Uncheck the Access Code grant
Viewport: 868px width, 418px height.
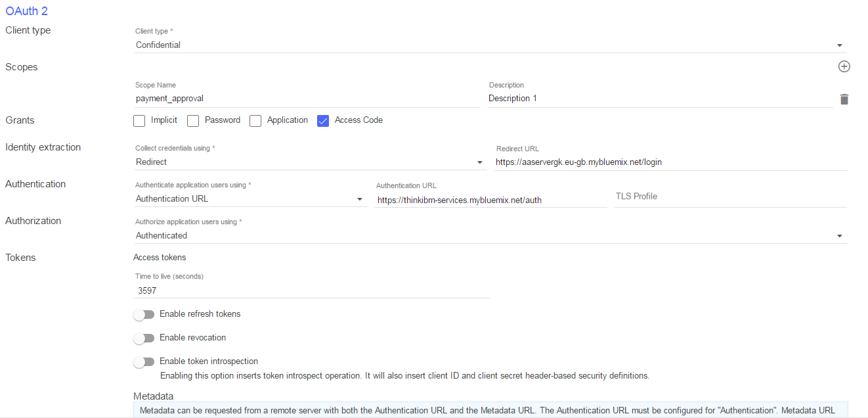[322, 121]
